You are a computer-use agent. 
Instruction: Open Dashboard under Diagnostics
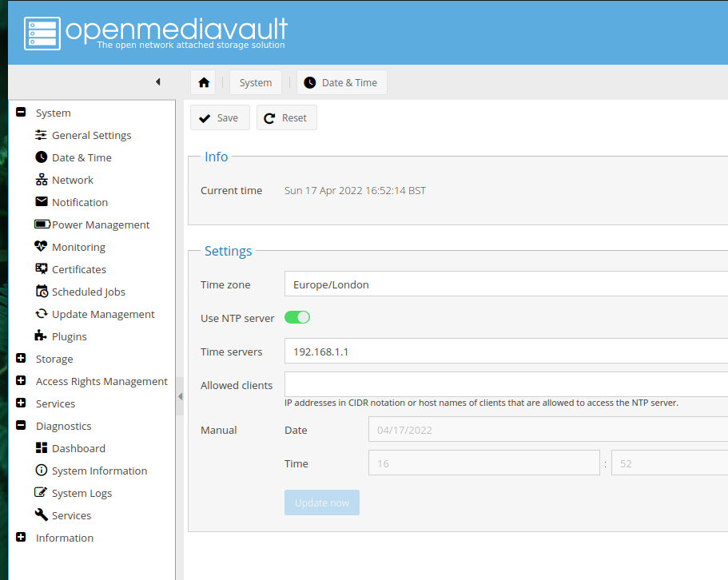78,449
